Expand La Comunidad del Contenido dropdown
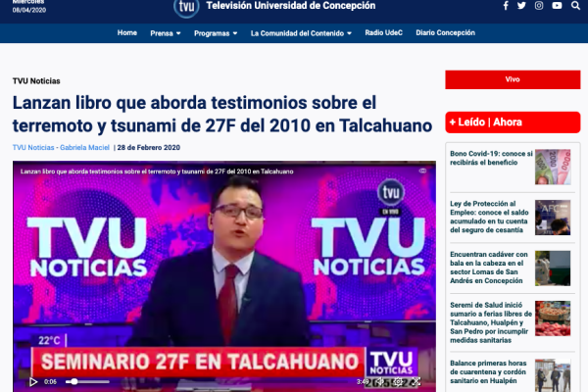This screenshot has width=588, height=392. (301, 33)
